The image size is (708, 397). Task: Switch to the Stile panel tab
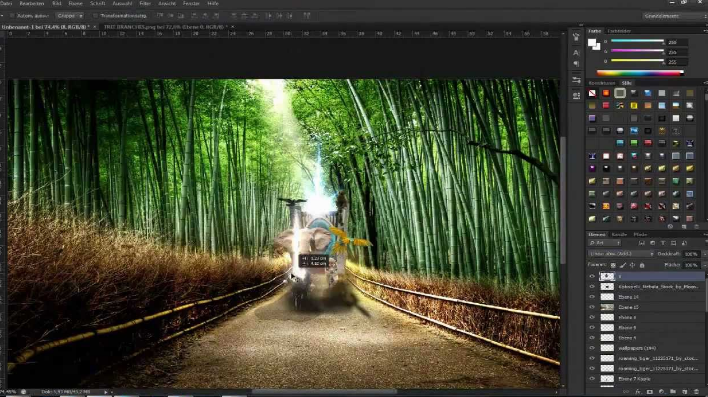(x=627, y=83)
